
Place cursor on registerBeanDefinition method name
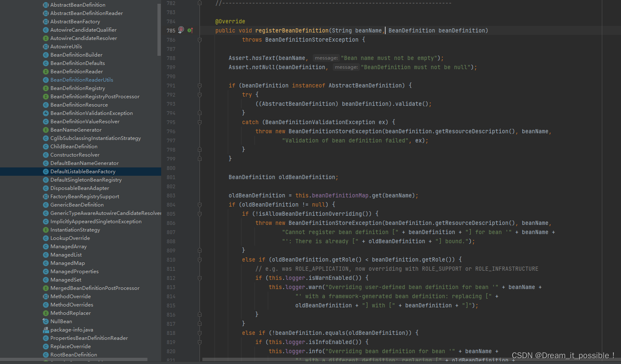coord(292,31)
